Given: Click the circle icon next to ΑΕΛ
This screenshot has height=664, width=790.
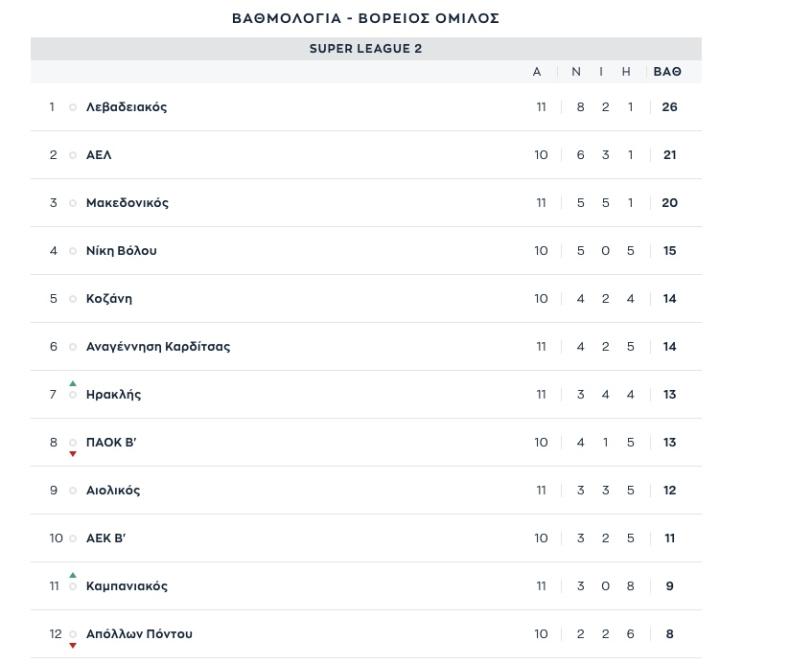Looking at the screenshot, I should pyautogui.click(x=73, y=155).
